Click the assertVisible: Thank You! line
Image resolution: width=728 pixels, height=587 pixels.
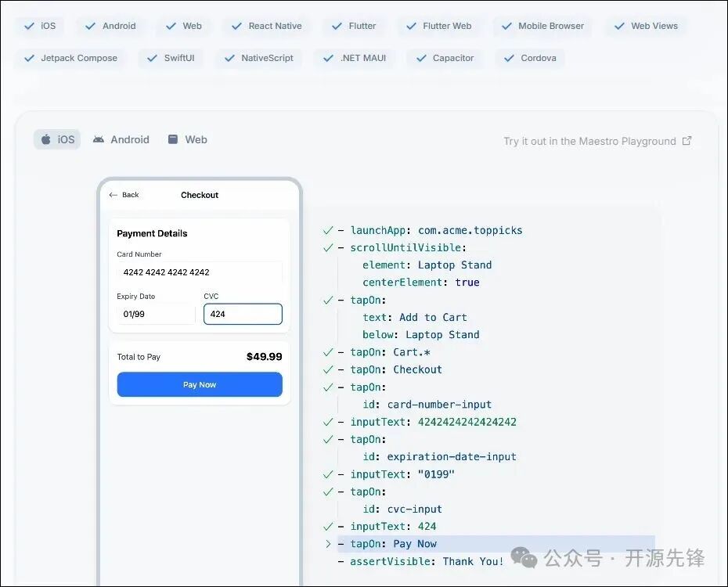point(421,561)
